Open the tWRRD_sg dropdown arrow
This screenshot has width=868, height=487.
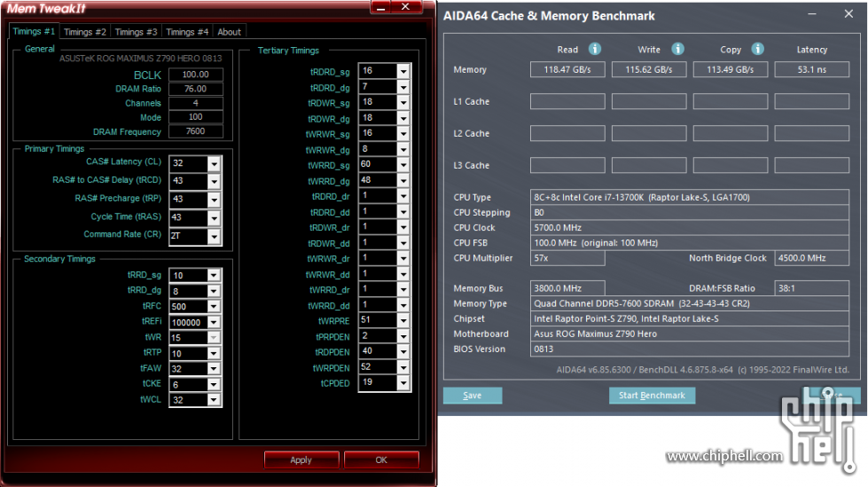[x=403, y=164]
